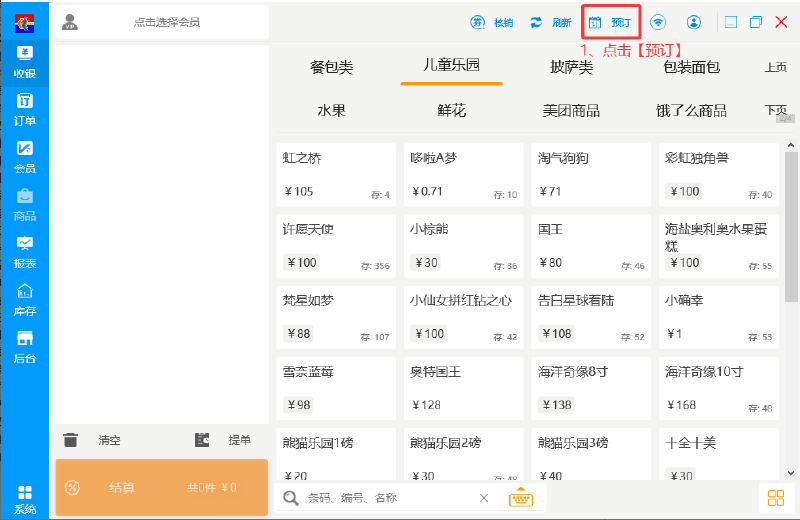800x520 pixels.
Task: Add 梵星如梦 product to cart
Action: [336, 317]
